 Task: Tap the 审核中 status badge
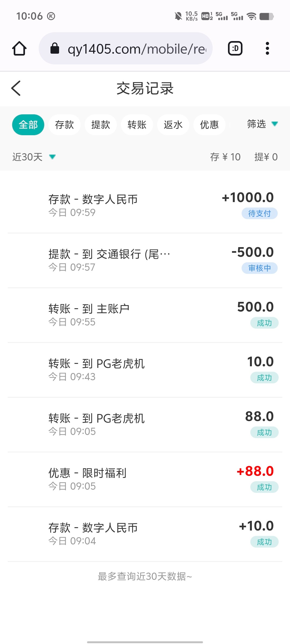[x=259, y=268]
